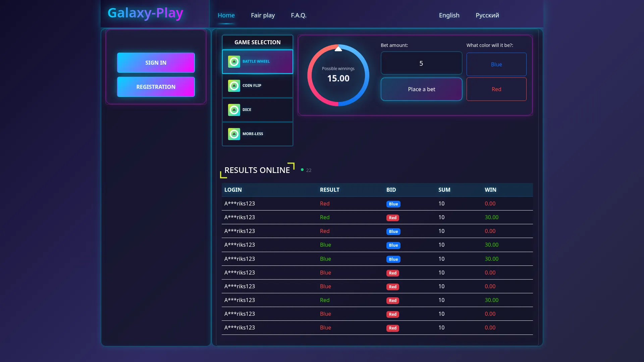
Task: Click the RESULT column header
Action: [330, 190]
